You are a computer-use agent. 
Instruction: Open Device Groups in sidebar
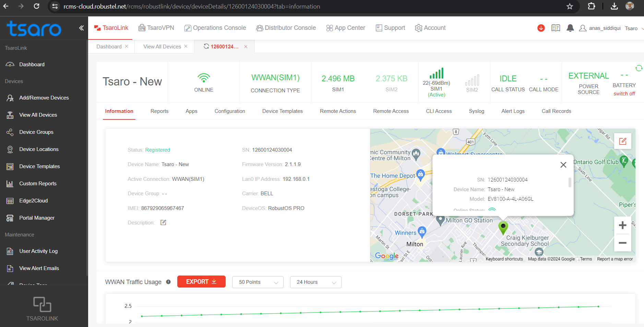click(x=36, y=132)
